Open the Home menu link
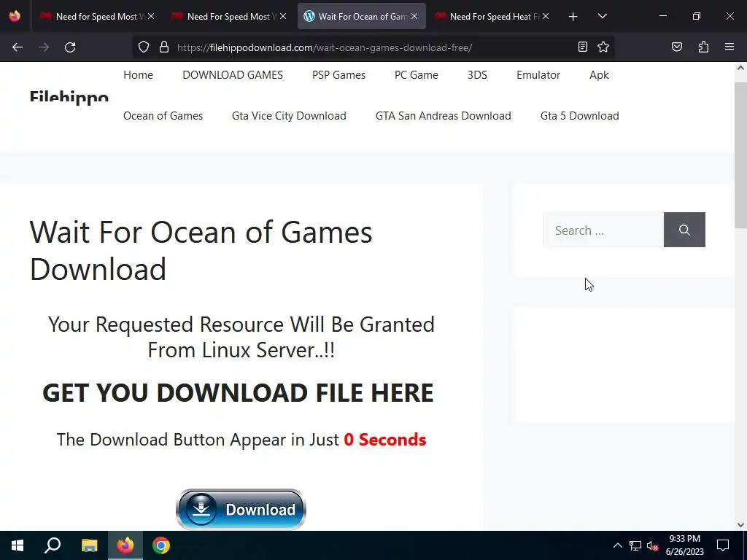747x560 pixels. 138,75
